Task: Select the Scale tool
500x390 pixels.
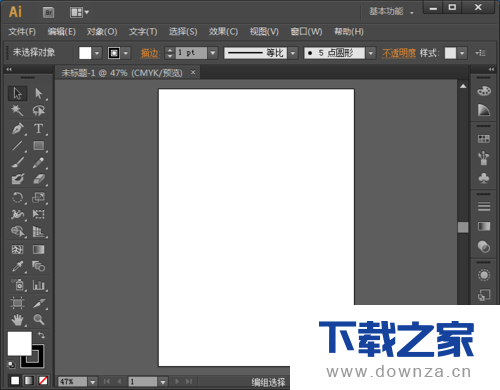Action: click(x=39, y=197)
